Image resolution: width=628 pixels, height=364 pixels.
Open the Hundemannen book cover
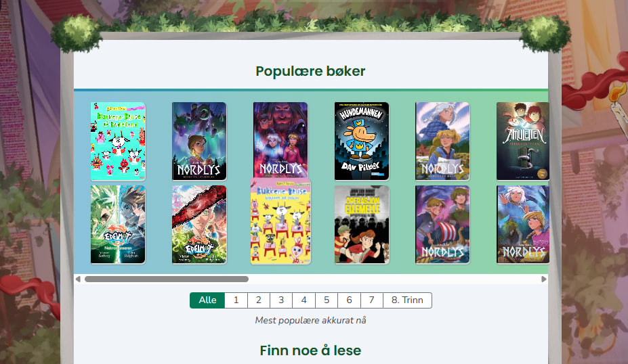[362, 141]
